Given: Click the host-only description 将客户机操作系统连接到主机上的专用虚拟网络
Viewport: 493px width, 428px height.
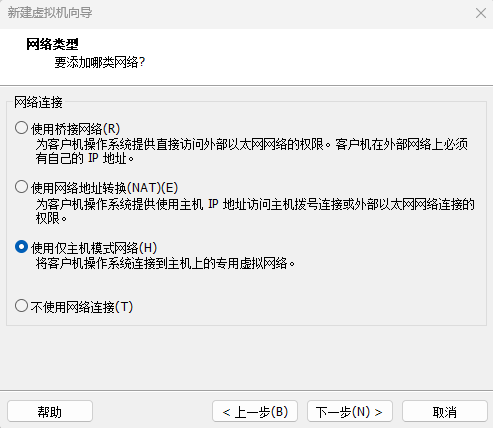Looking at the screenshot, I should [165, 264].
